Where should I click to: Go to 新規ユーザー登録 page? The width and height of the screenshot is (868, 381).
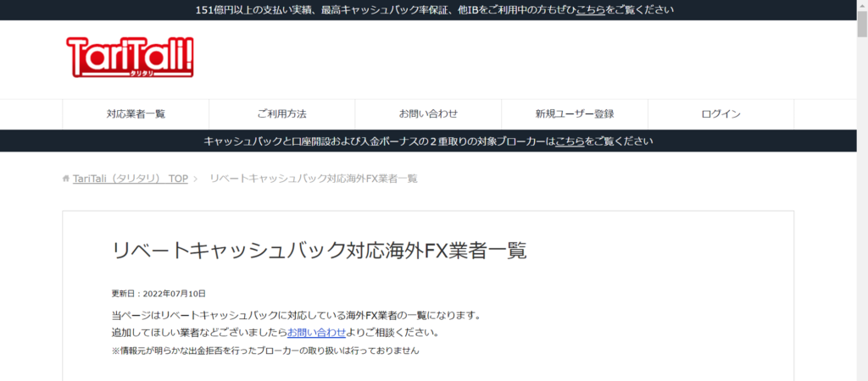point(575,114)
